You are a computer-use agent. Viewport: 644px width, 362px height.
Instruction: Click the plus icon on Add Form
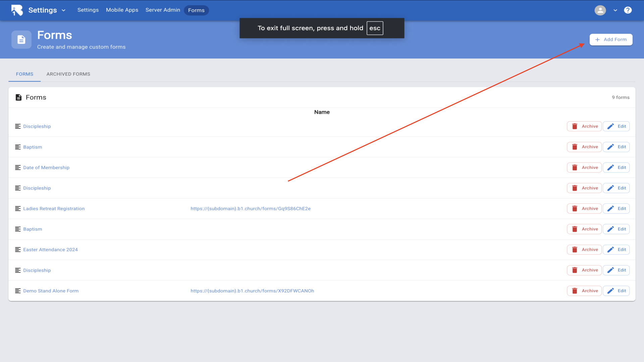click(x=597, y=40)
